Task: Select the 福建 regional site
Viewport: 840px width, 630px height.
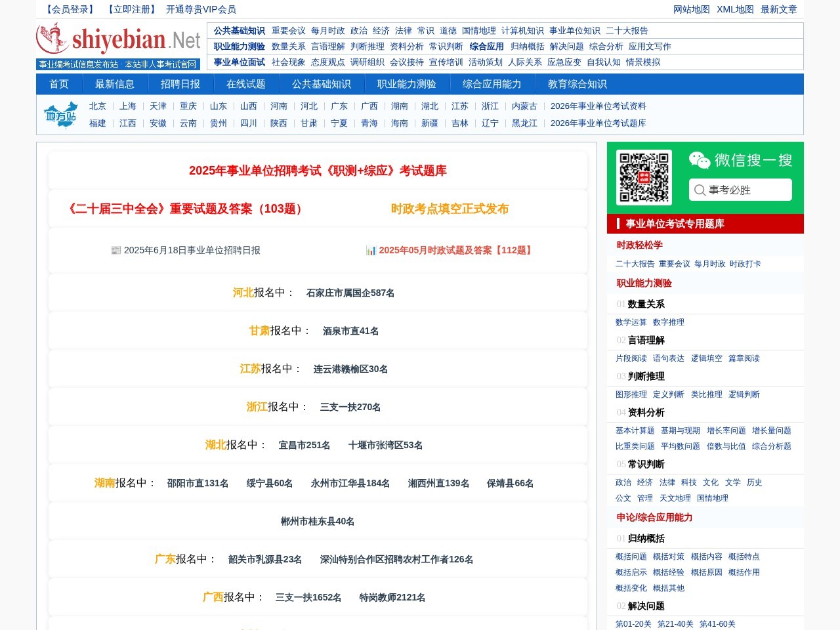Action: [x=98, y=123]
